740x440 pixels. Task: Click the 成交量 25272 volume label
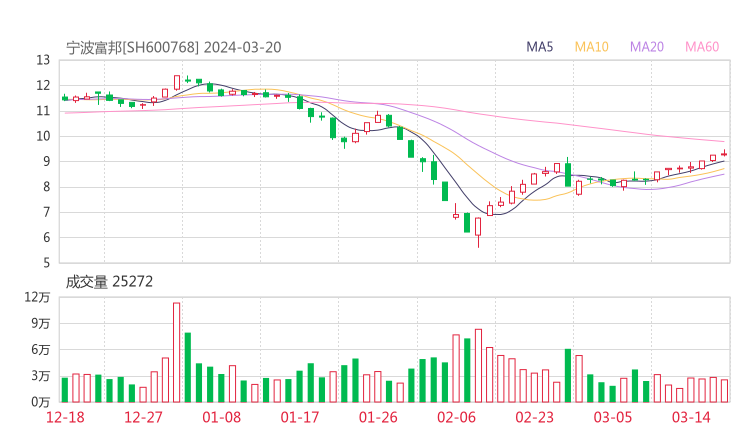coord(109,282)
